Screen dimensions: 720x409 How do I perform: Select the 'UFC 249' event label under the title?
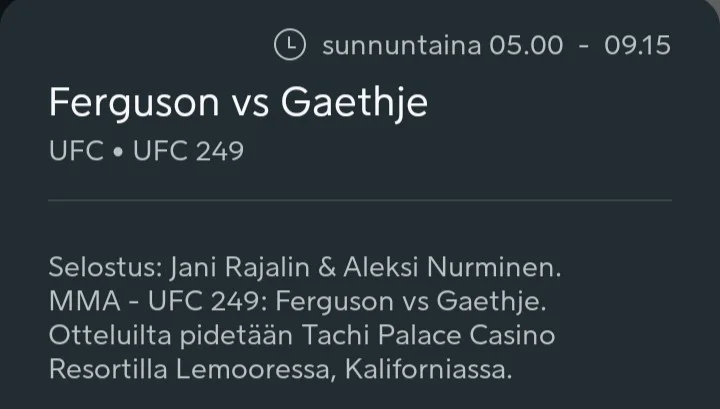[x=188, y=151]
